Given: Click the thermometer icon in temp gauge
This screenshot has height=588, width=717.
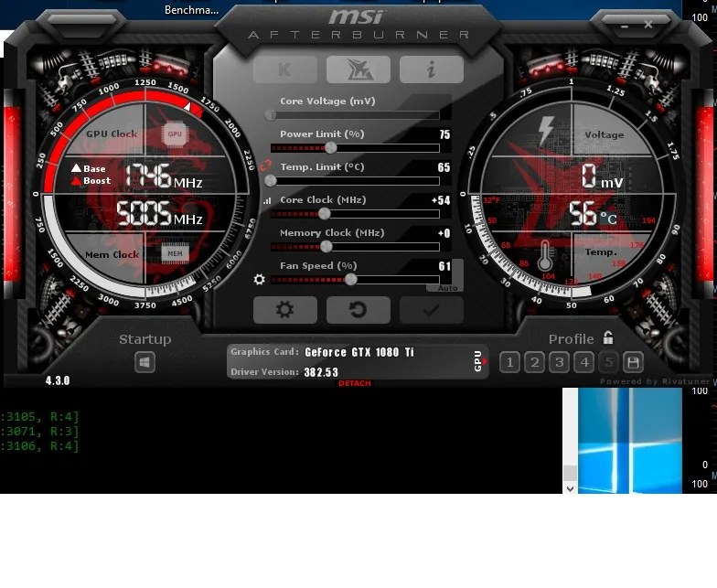Looking at the screenshot, I should click(545, 256).
